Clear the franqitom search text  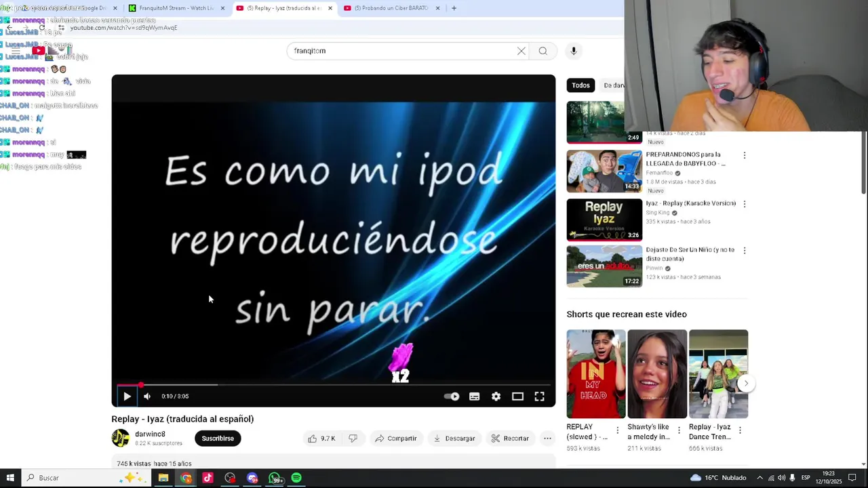[521, 51]
